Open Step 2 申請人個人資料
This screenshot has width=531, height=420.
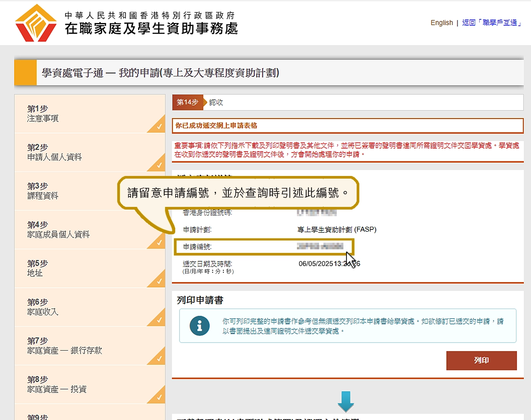coord(54,153)
